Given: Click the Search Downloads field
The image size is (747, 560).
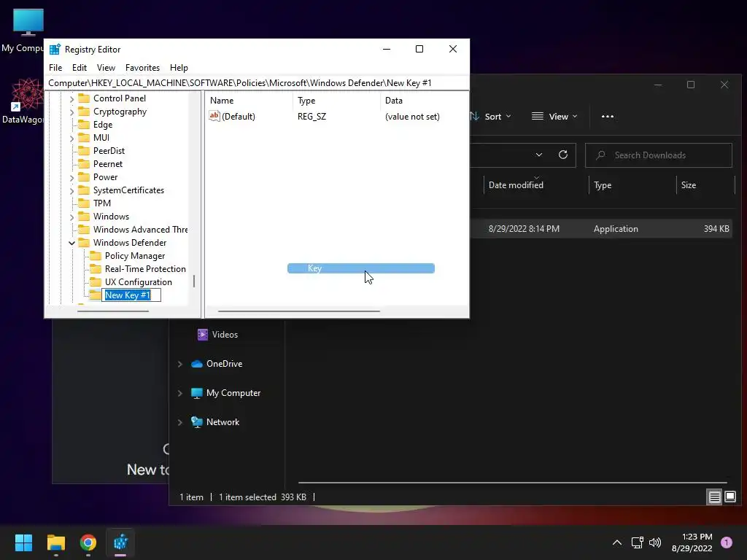Looking at the screenshot, I should click(x=659, y=155).
